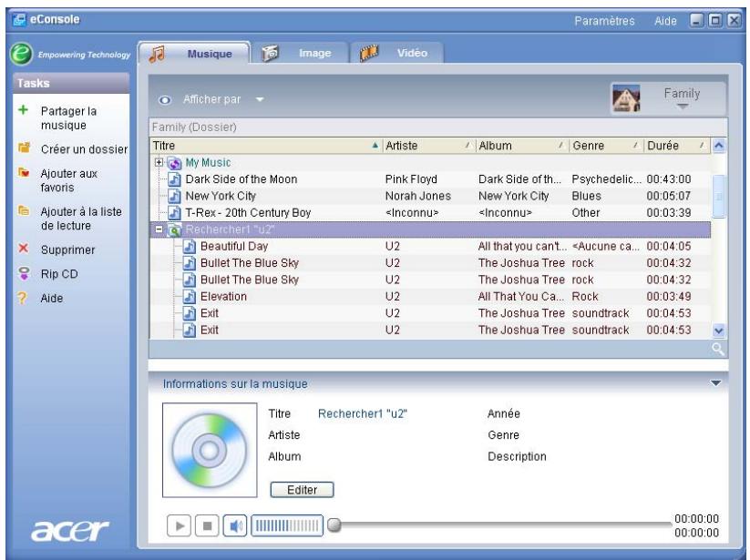Sort by the Titre column header

(266, 146)
